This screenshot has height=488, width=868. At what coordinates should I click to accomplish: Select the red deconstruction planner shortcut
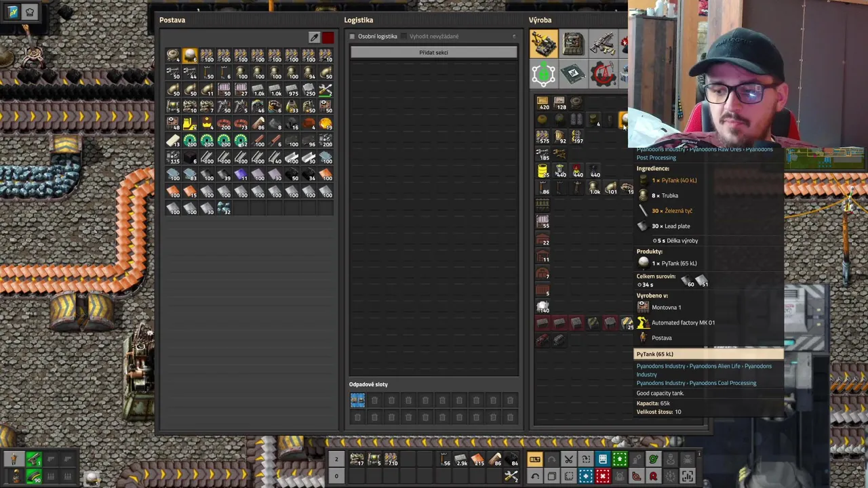(603, 476)
